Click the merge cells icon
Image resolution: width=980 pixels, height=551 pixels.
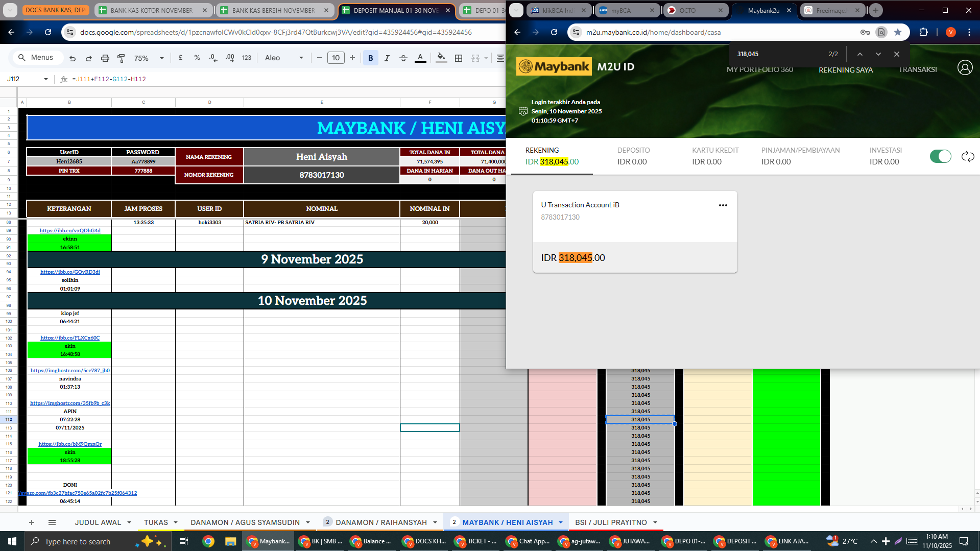coord(475,58)
